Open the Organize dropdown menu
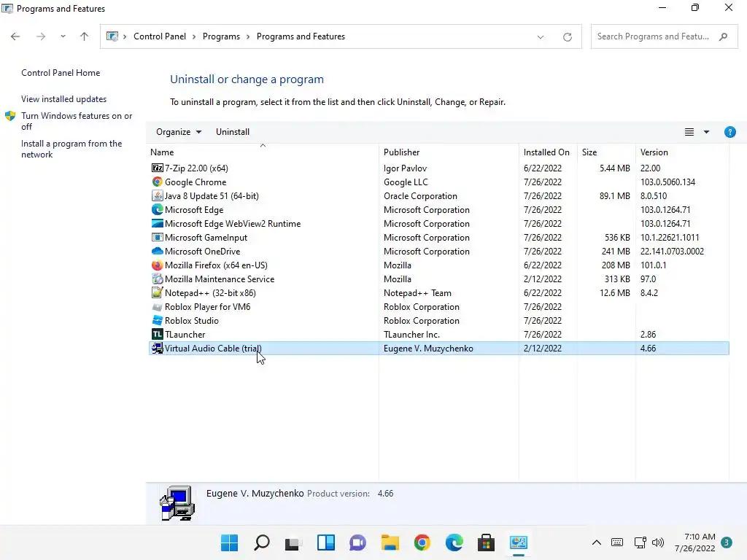 (179, 132)
